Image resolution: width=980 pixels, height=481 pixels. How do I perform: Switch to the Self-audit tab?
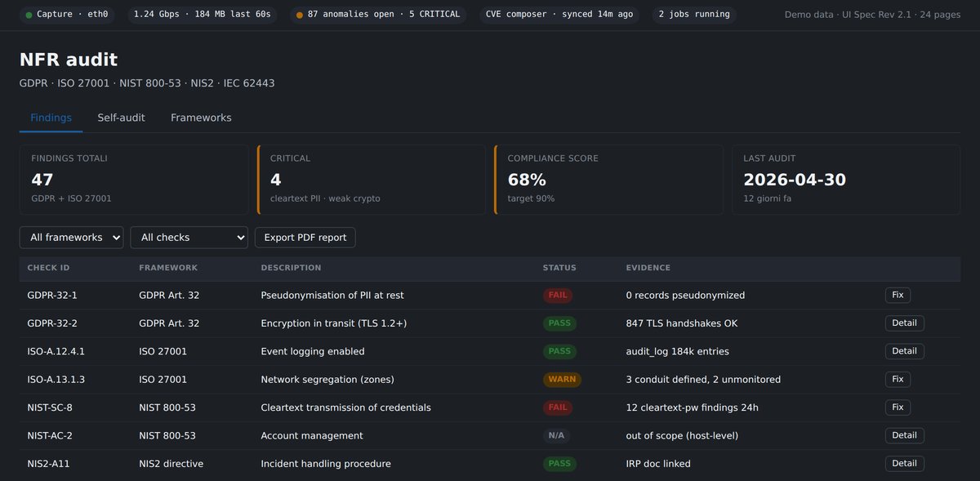coord(121,118)
